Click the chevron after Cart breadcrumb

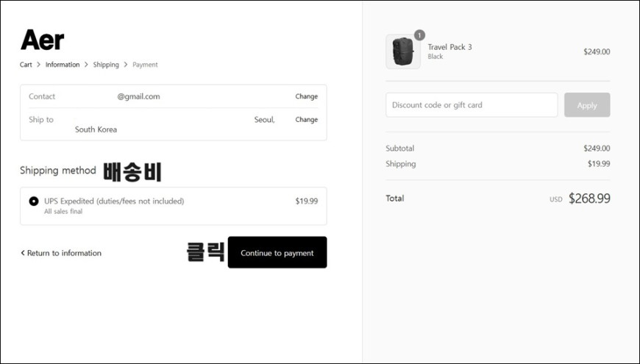pos(38,65)
